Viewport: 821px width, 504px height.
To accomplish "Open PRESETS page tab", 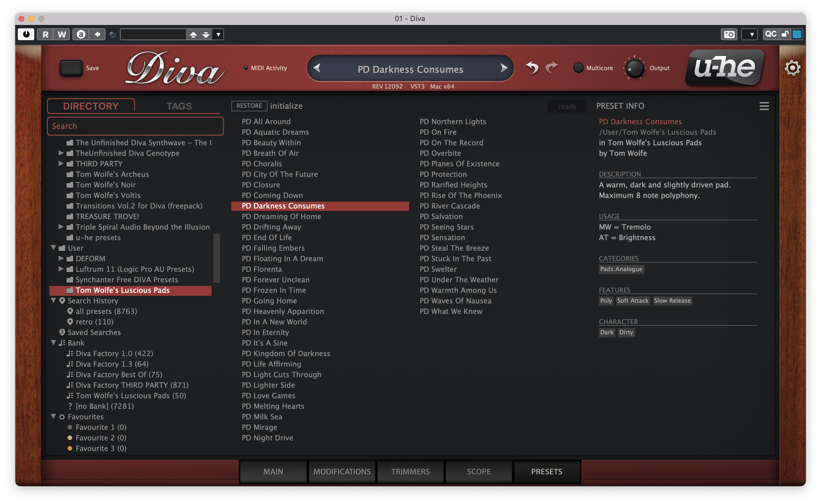I will [x=547, y=472].
